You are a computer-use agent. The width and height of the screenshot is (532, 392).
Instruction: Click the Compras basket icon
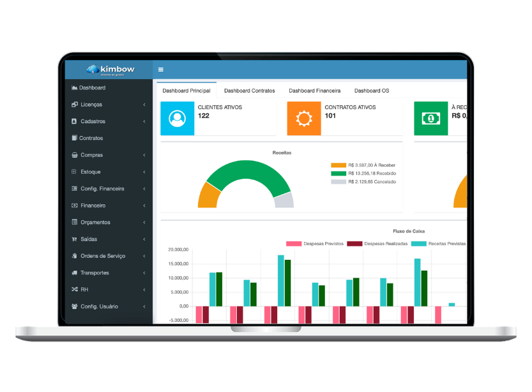tap(74, 155)
